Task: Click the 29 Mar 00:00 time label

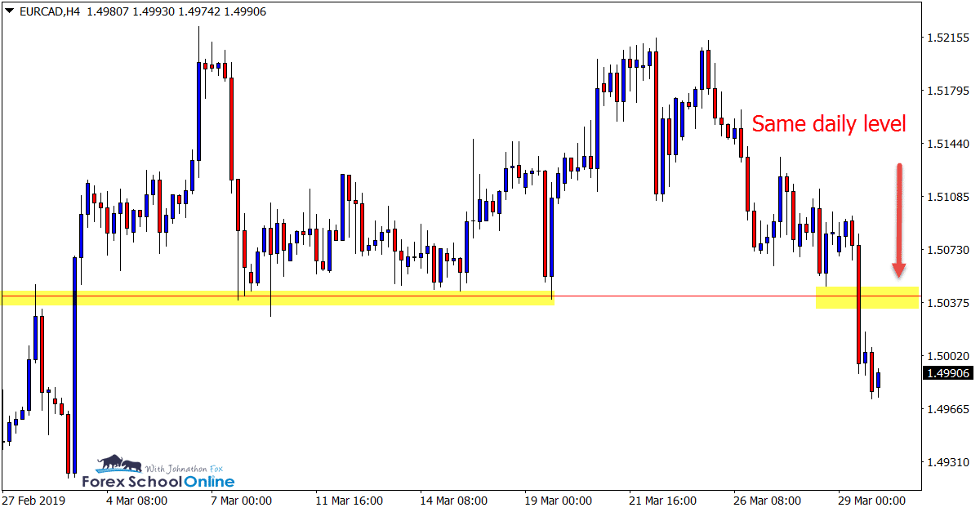Action: (x=874, y=501)
